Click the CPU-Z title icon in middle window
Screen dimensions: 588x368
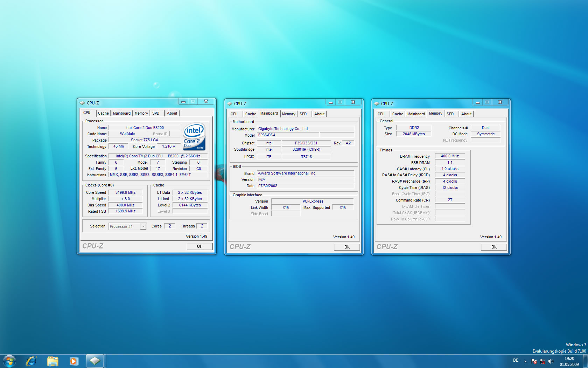tap(230, 104)
